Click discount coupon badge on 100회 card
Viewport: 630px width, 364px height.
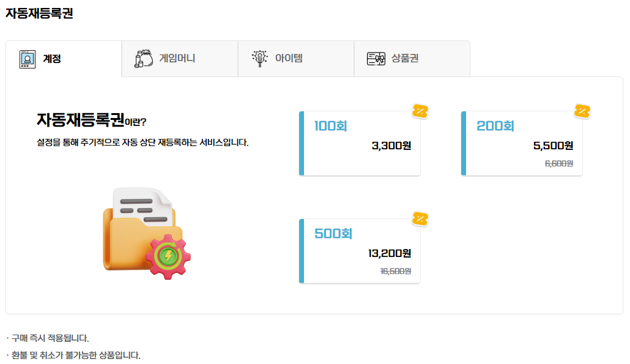(420, 111)
